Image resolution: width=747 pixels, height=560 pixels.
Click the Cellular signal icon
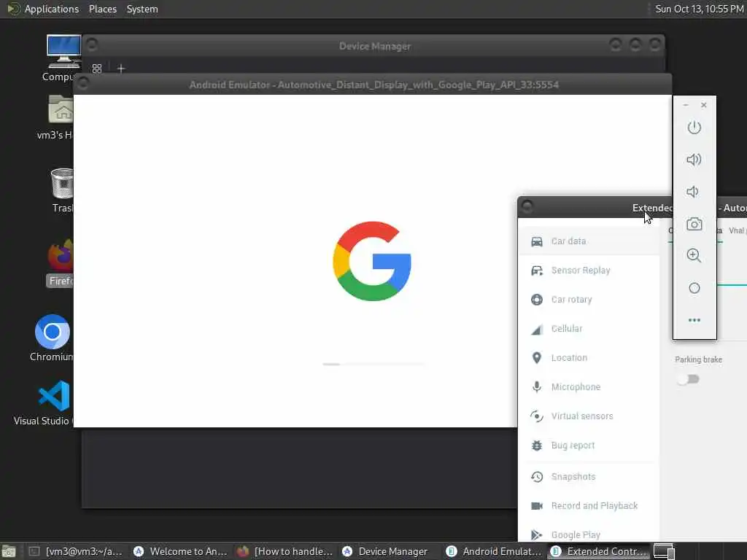[537, 329]
